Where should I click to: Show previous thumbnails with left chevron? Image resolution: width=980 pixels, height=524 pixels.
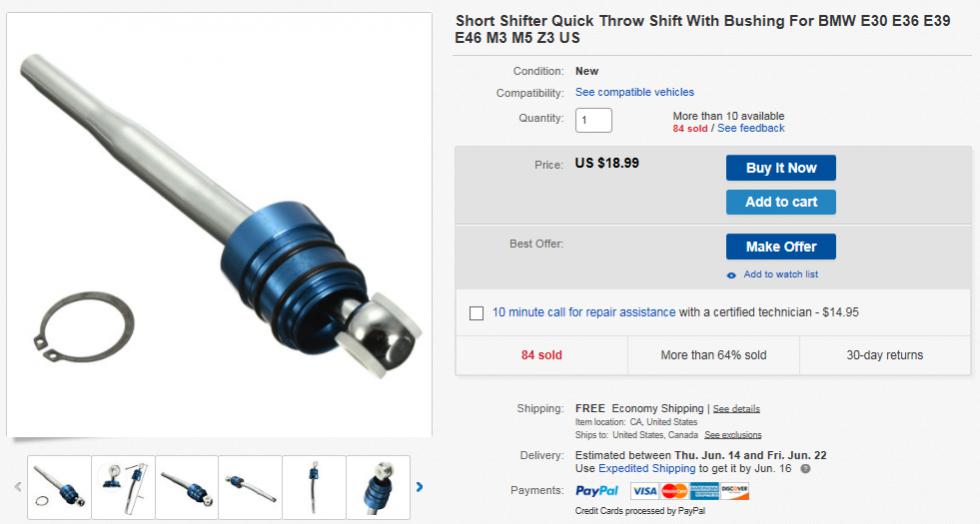(18, 486)
